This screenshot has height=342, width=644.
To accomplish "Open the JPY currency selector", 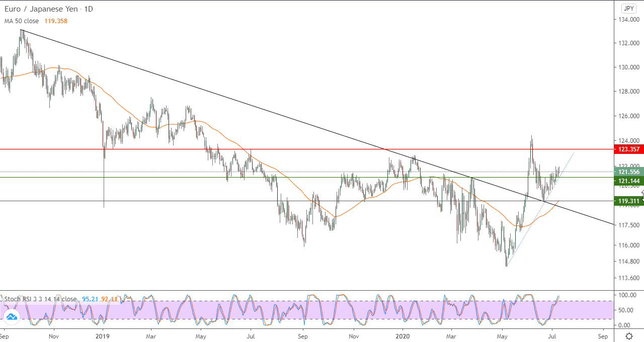I will [x=629, y=9].
